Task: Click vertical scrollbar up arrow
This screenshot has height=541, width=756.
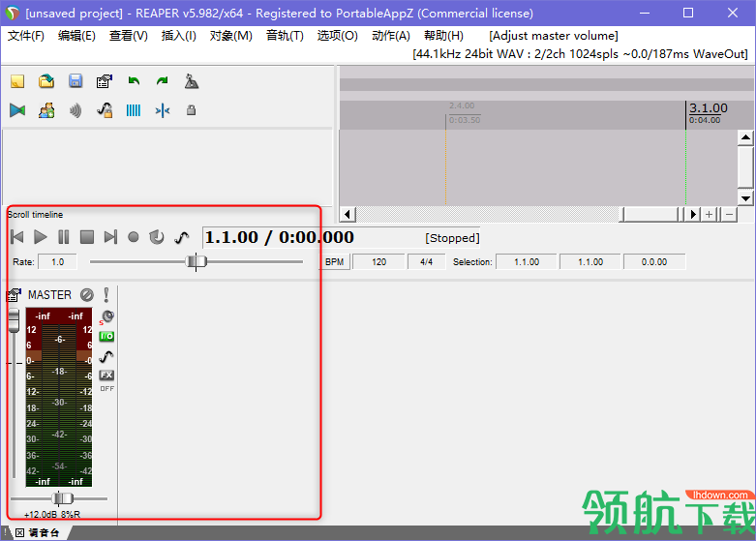Action: pyautogui.click(x=745, y=137)
